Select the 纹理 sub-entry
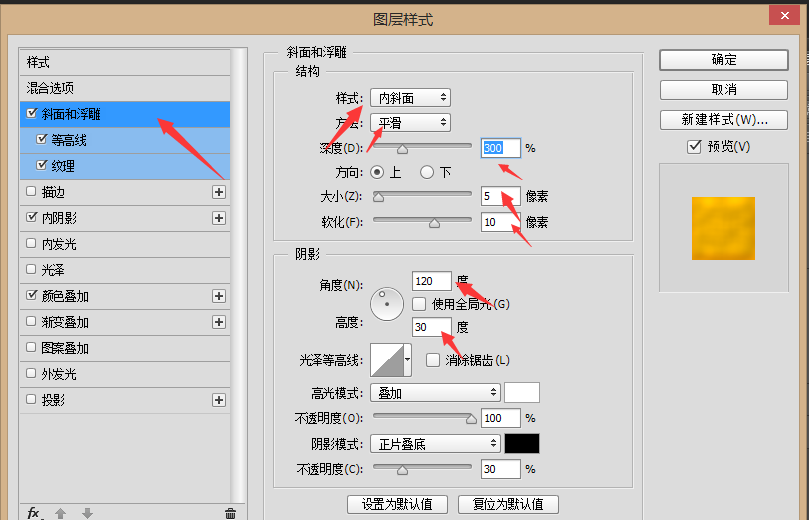This screenshot has width=809, height=520. pyautogui.click(x=125, y=166)
